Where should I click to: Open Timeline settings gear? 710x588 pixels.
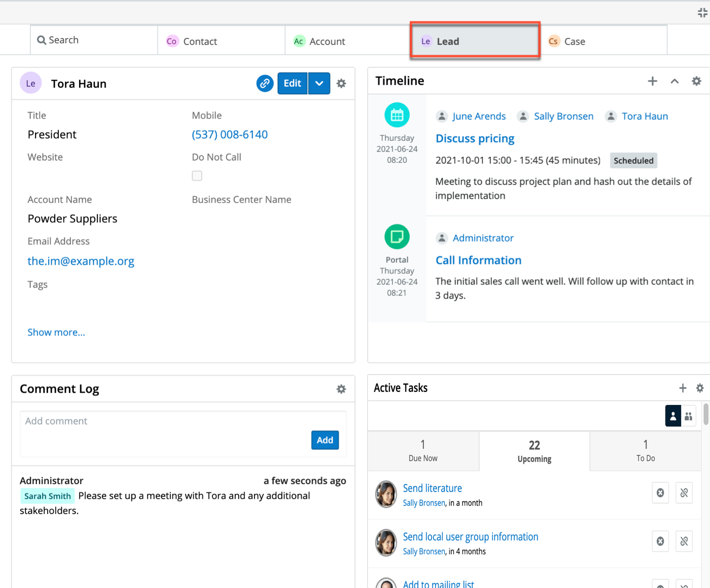click(x=696, y=81)
